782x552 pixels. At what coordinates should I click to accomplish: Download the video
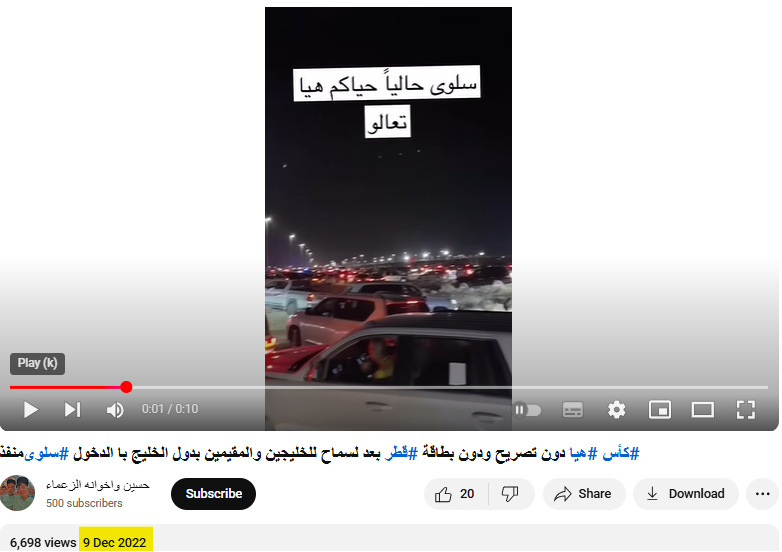pos(686,494)
